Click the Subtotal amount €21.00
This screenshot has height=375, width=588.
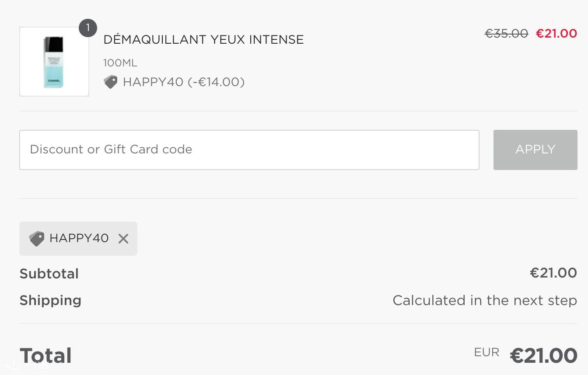553,273
